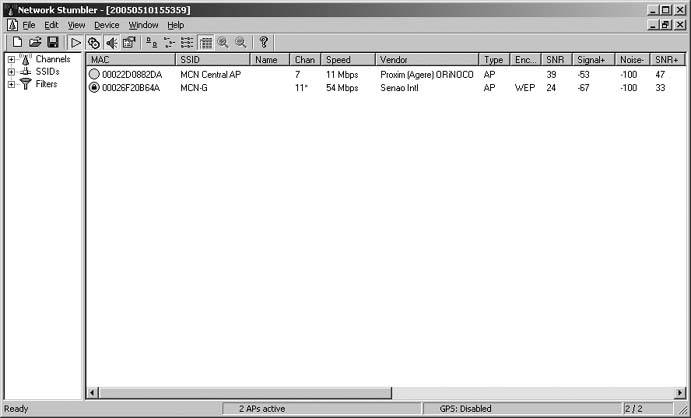Sort by SNR column header
691x418 pixels.
point(557,59)
